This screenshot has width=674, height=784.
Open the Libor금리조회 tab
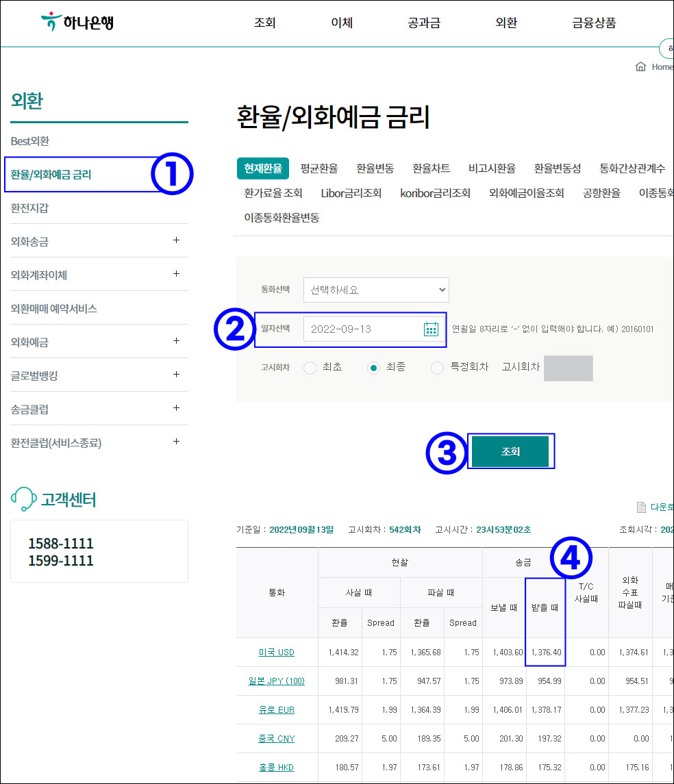[351, 192]
